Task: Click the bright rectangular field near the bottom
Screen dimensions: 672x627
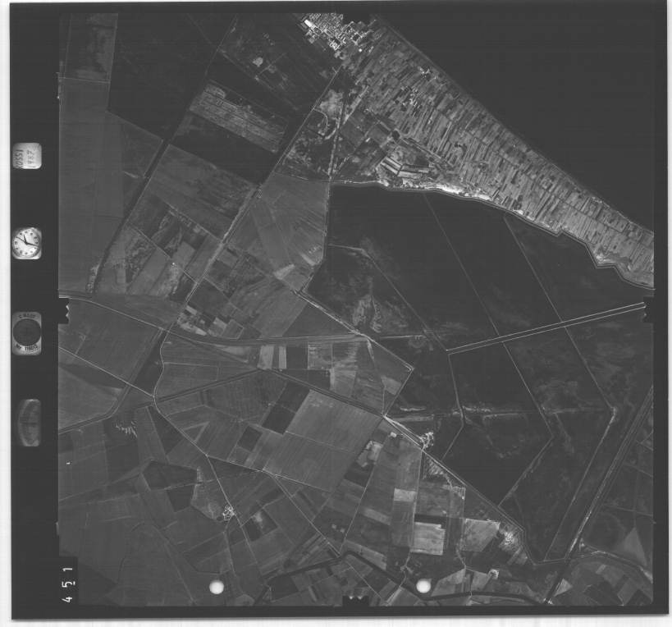Action: click(x=428, y=538)
